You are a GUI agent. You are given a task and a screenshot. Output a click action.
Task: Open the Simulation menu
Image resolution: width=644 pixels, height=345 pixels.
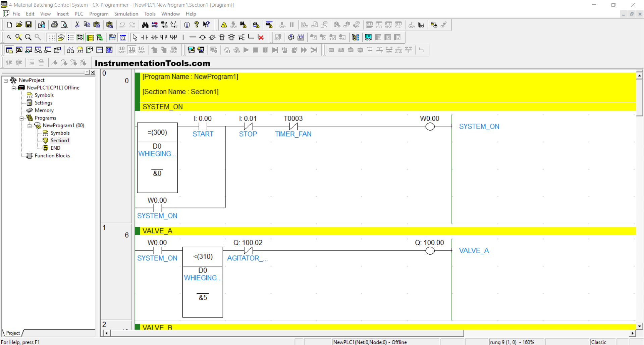click(x=126, y=14)
